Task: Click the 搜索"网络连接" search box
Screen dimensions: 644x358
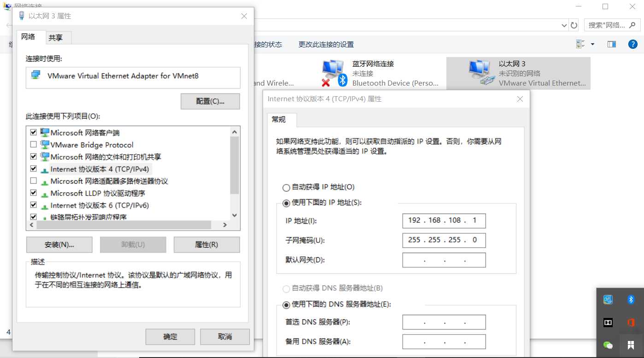Action: pyautogui.click(x=612, y=25)
